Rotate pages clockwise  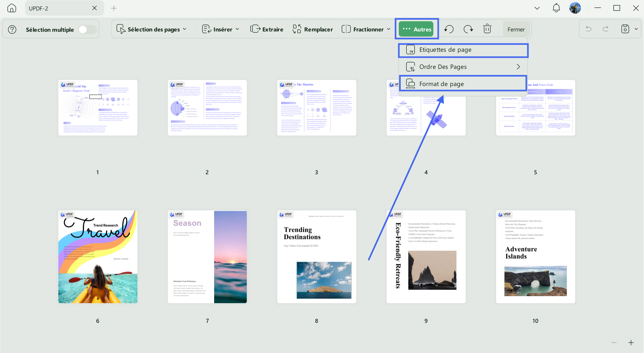pyautogui.click(x=468, y=29)
